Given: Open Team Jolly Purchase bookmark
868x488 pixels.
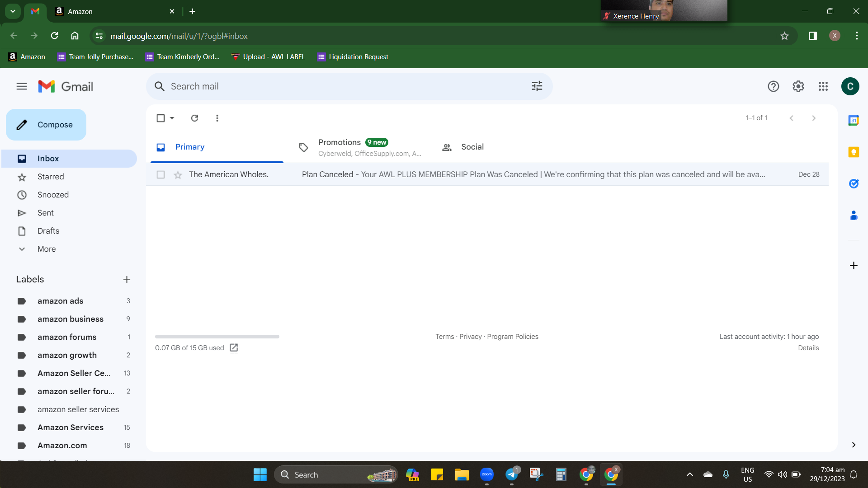Looking at the screenshot, I should click(95, 57).
